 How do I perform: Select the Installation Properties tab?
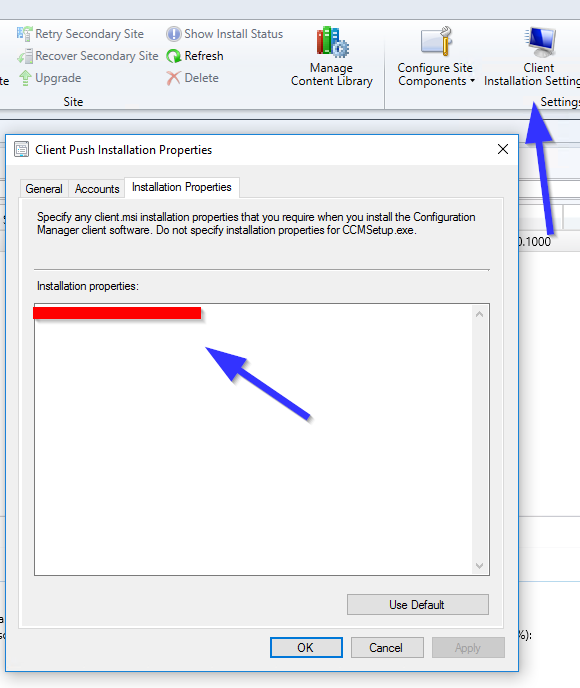[x=182, y=187]
